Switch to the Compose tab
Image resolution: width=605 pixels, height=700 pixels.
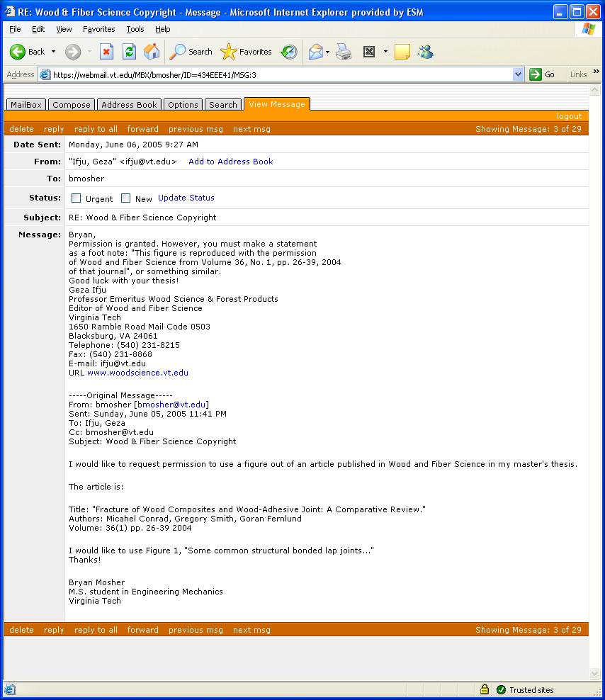pyautogui.click(x=72, y=105)
